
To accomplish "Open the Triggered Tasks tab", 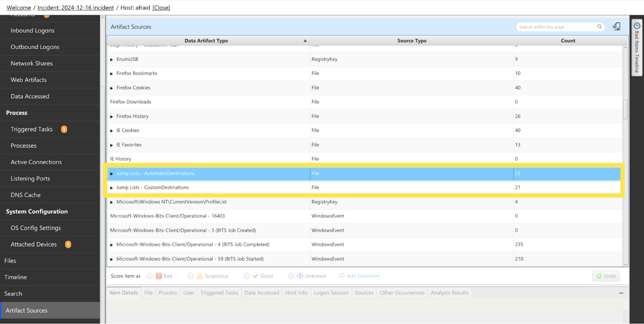I will (x=219, y=293).
